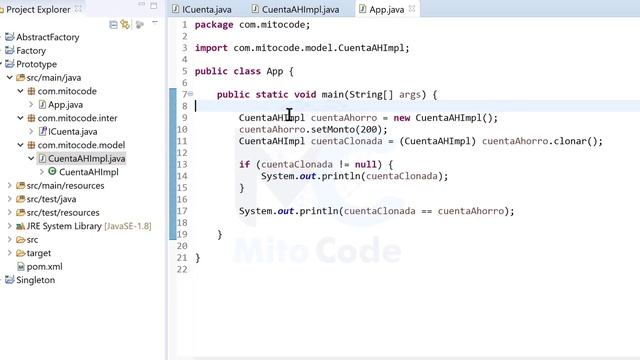Expand src/main/resources folder
Viewport: 640px width, 360px height.
pyautogui.click(x=10, y=186)
